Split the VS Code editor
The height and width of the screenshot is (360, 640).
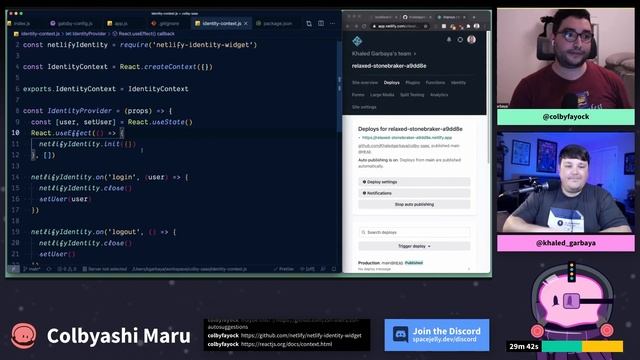(x=321, y=24)
